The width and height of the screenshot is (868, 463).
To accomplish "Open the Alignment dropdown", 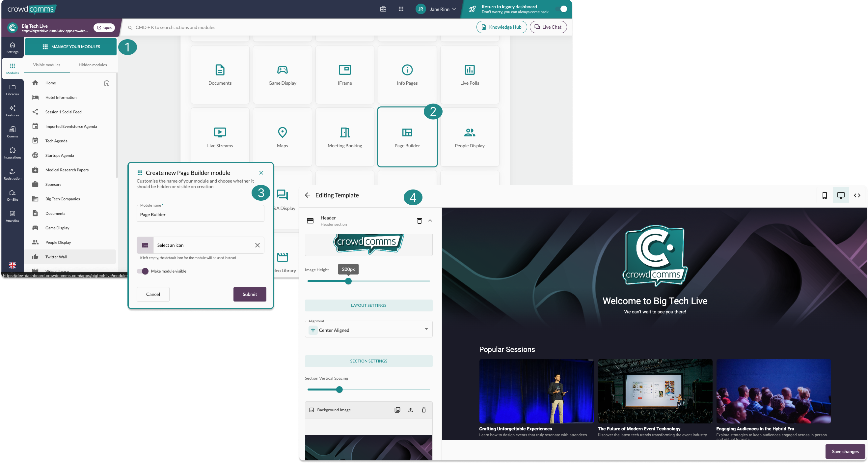I will point(368,330).
